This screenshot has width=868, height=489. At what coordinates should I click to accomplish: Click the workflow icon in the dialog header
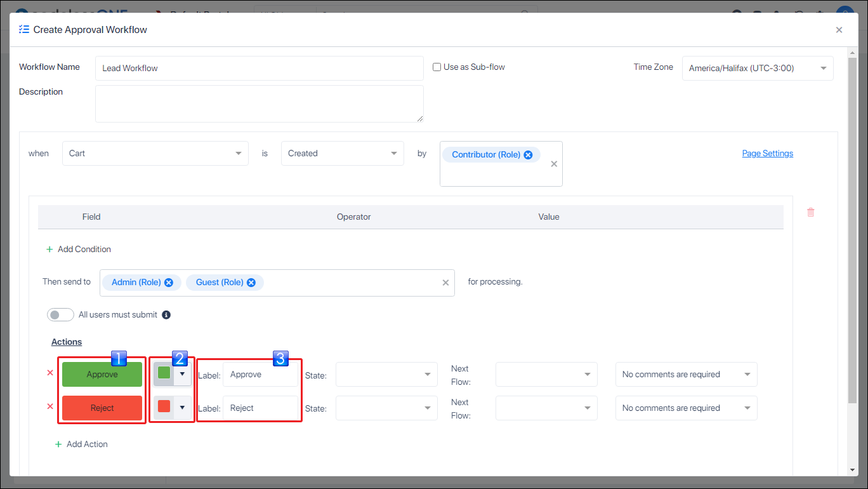(x=23, y=29)
